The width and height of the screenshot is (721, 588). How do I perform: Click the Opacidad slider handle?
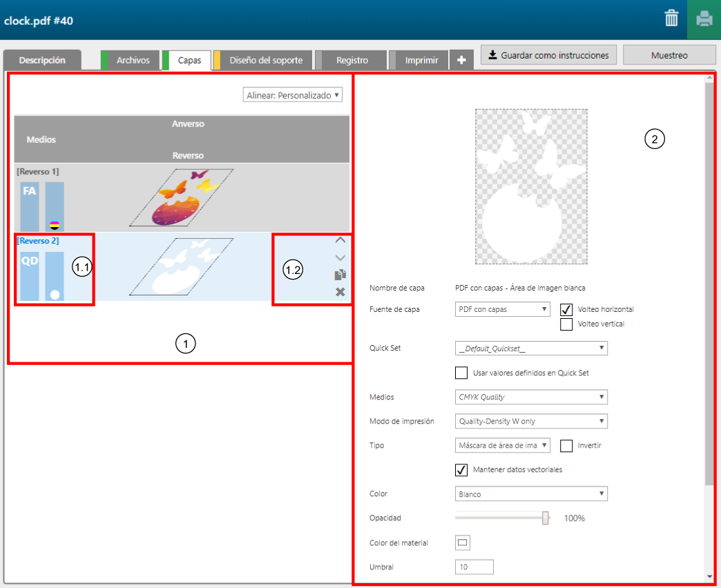546,518
